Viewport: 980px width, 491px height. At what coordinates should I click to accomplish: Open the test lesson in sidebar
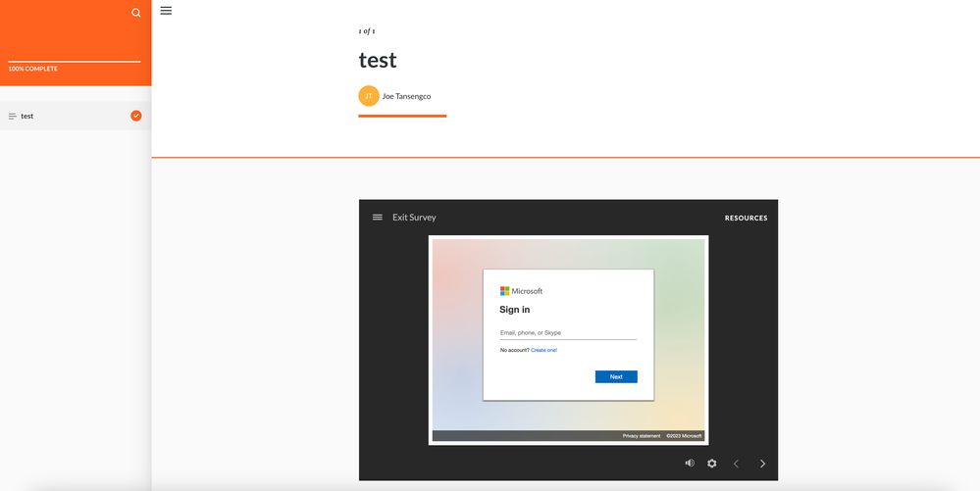pyautogui.click(x=76, y=116)
